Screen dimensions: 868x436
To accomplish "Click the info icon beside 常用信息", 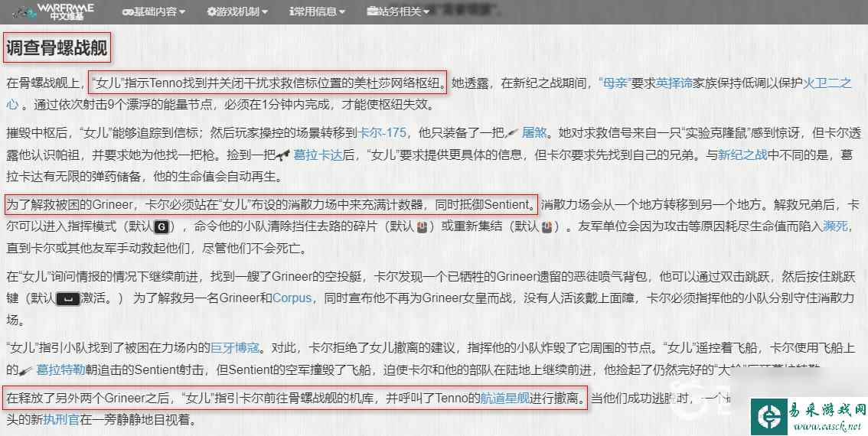I will tap(291, 11).
